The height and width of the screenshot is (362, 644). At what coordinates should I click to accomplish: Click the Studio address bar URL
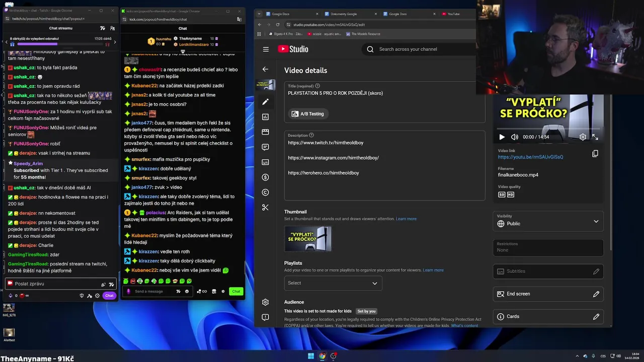[x=329, y=24]
